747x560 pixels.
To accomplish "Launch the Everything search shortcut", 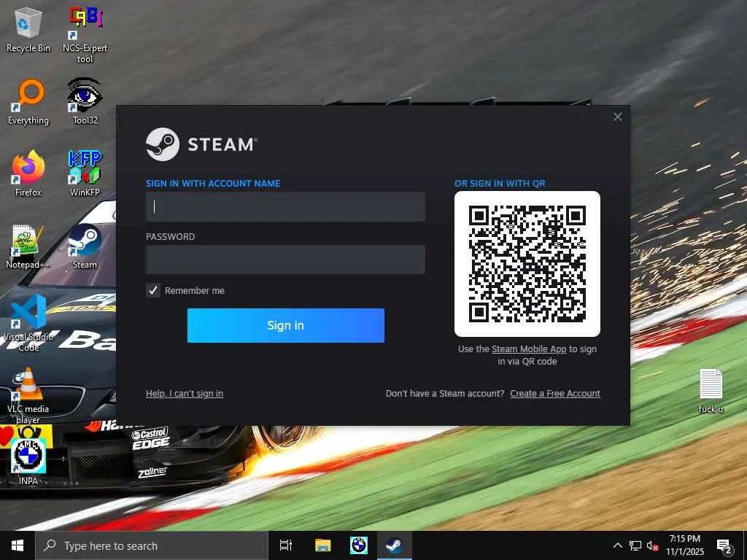I will (x=28, y=102).
